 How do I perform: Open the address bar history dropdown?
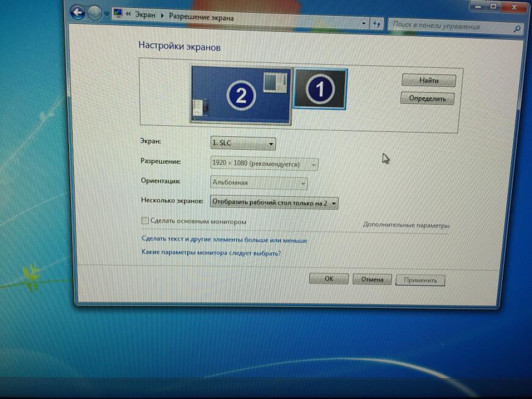coord(364,23)
